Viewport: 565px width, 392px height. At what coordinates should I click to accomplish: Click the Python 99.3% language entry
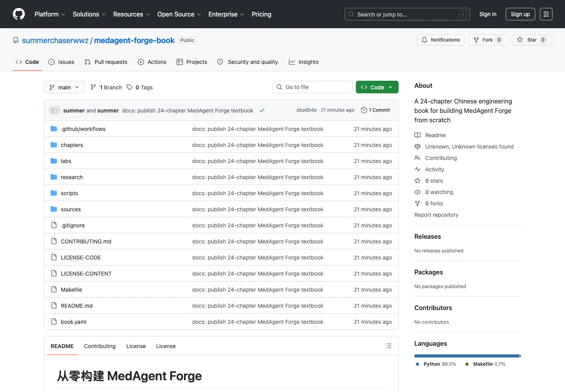click(436, 364)
